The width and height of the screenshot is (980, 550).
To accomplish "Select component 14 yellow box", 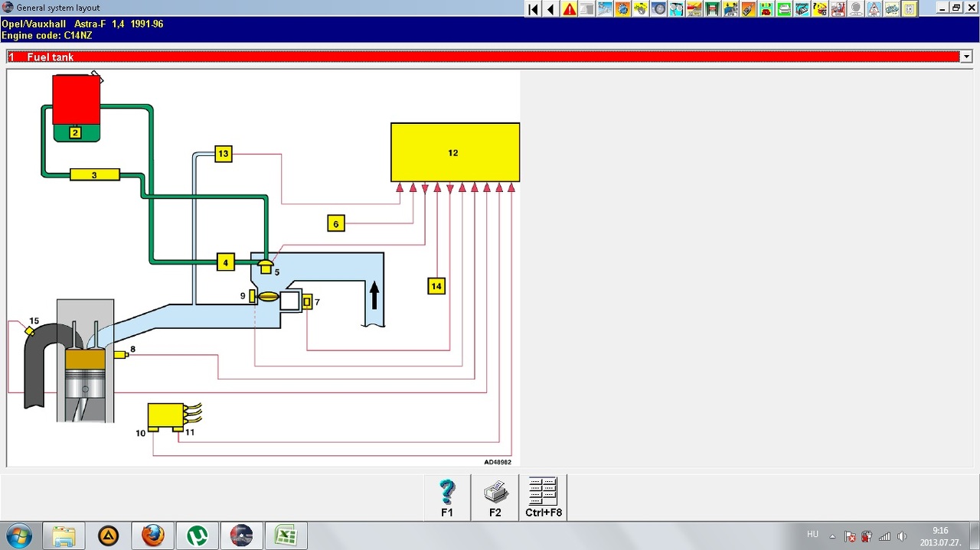I will pyautogui.click(x=436, y=286).
